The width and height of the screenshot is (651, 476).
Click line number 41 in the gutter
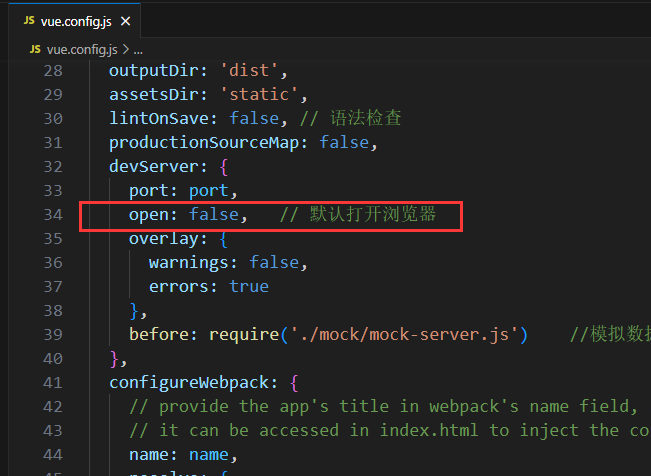coord(53,383)
